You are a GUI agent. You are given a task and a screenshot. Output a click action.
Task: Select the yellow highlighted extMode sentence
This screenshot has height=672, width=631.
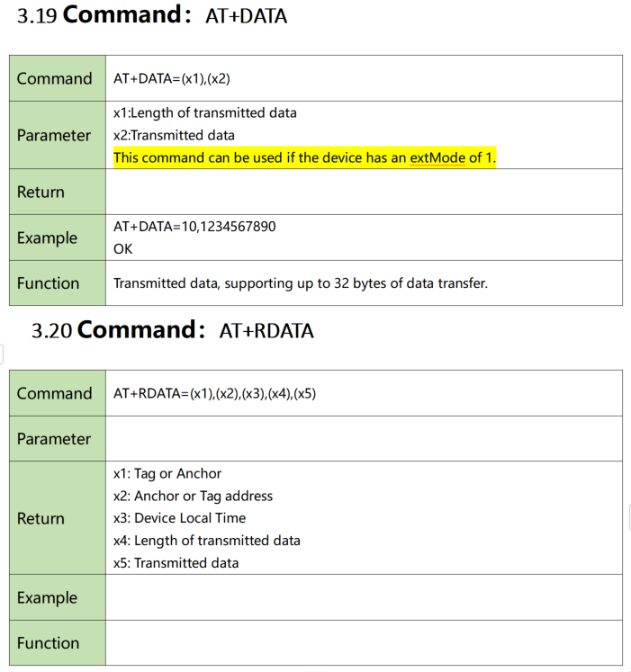pos(304,157)
